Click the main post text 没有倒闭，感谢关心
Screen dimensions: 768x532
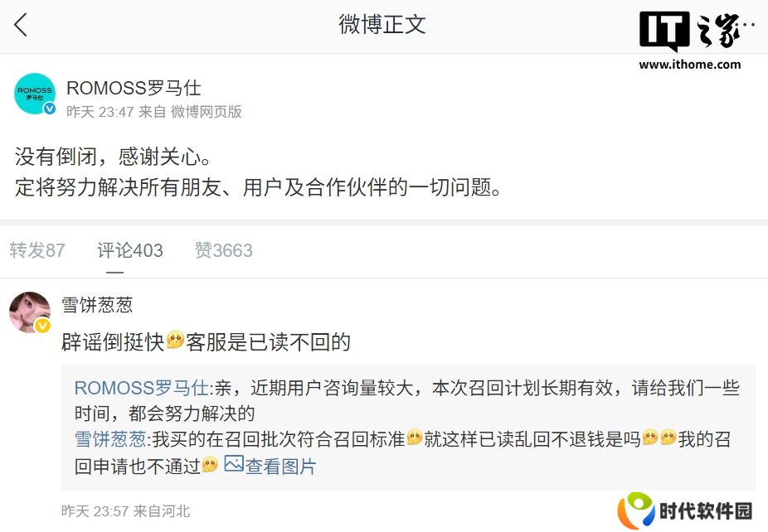(x=113, y=157)
